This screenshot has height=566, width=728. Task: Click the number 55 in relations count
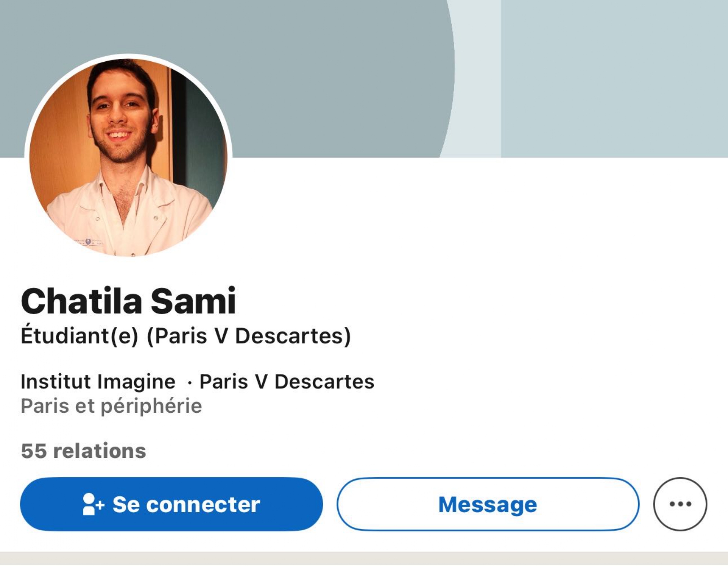[34, 451]
